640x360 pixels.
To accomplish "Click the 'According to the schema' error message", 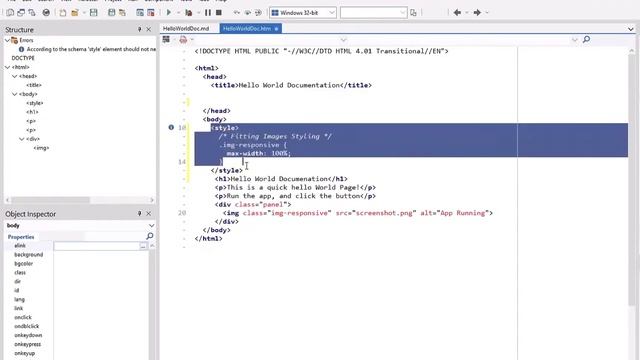I will coord(91,49).
